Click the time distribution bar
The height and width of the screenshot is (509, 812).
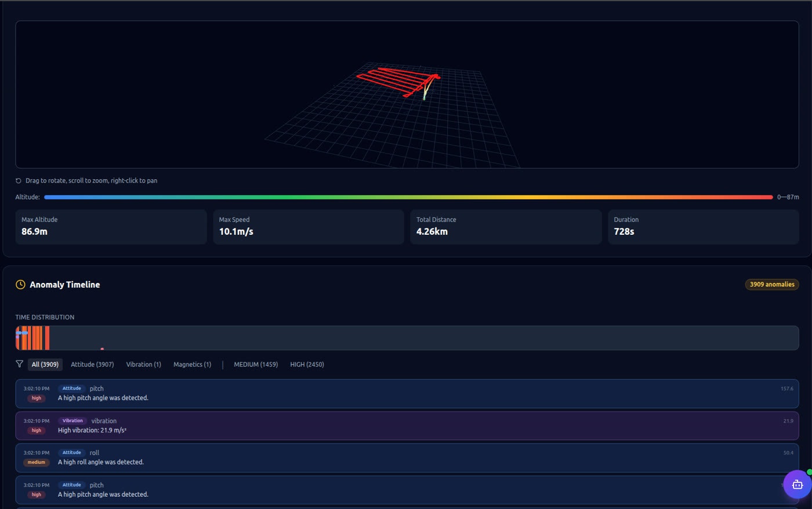click(407, 338)
